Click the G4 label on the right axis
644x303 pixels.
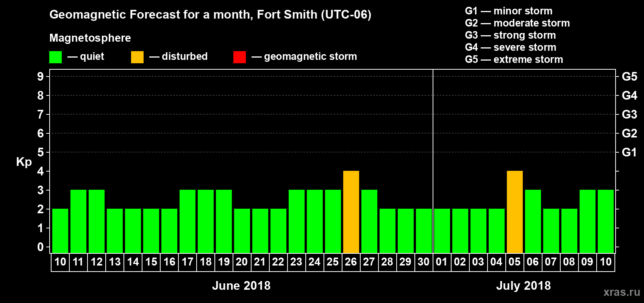630,95
